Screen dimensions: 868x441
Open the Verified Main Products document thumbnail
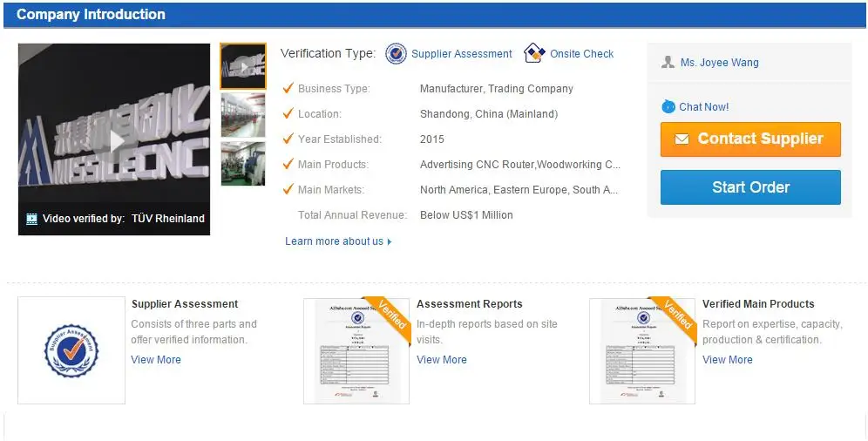[x=642, y=351]
